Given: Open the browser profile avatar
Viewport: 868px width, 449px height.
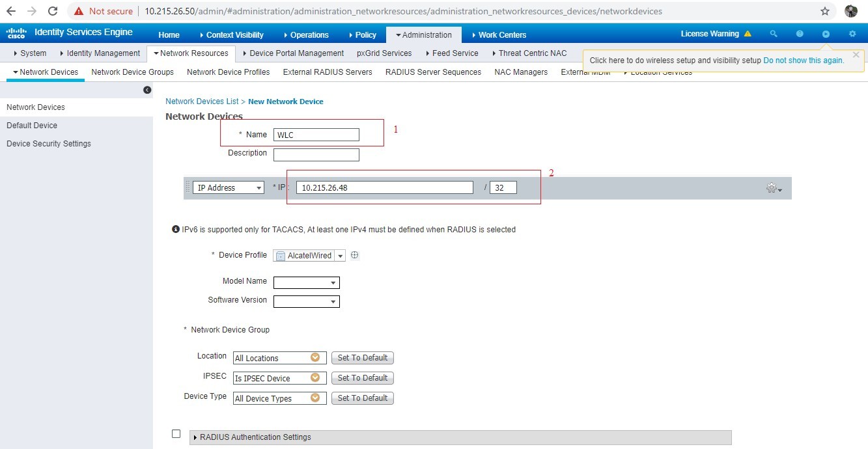Looking at the screenshot, I should (850, 11).
